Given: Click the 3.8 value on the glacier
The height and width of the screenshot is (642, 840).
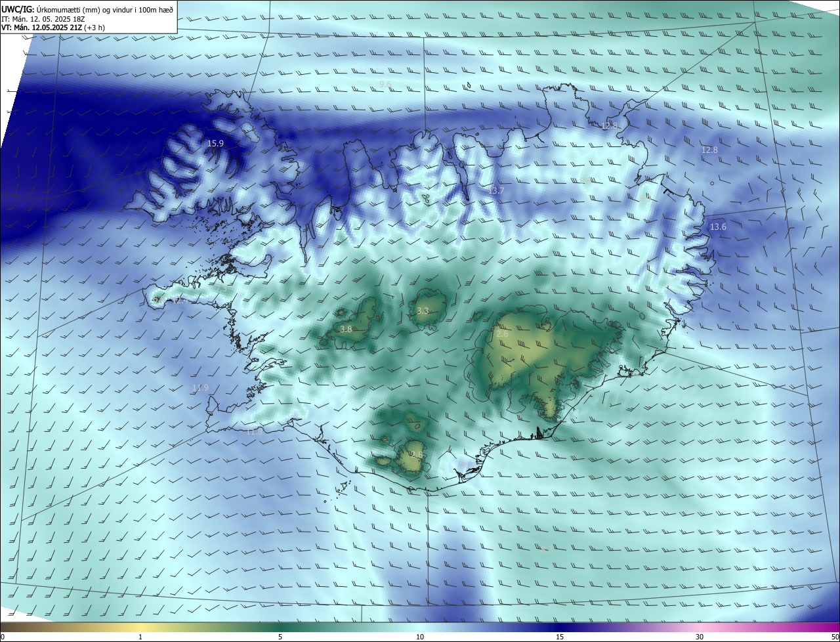Looking at the screenshot, I should 346,330.
